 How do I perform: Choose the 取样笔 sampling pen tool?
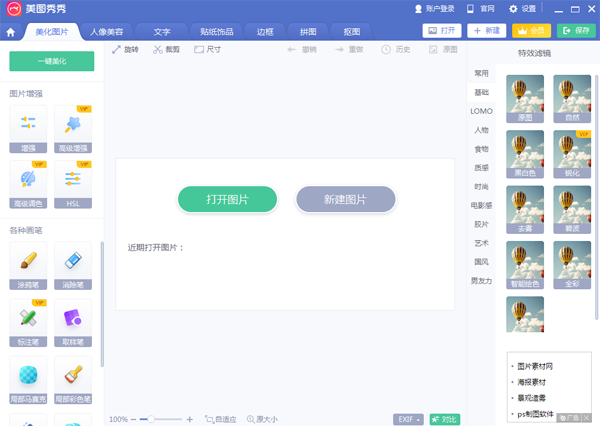pyautogui.click(x=72, y=322)
